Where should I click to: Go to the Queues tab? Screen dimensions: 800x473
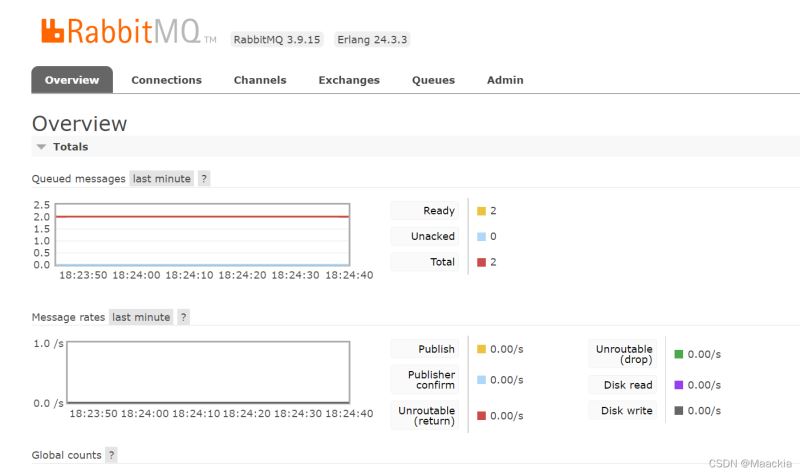(433, 80)
